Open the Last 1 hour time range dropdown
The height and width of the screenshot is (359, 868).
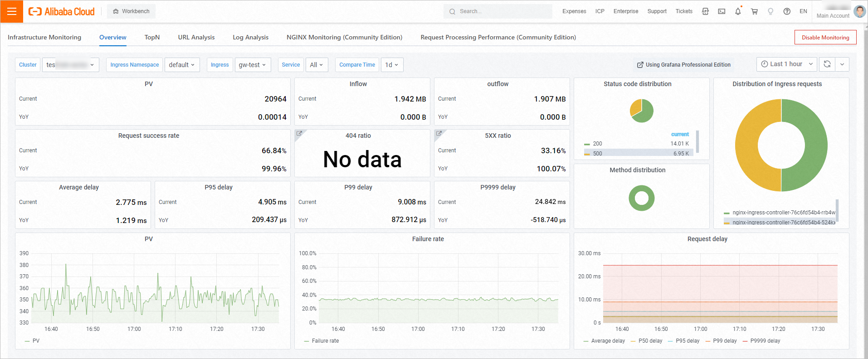[786, 64]
